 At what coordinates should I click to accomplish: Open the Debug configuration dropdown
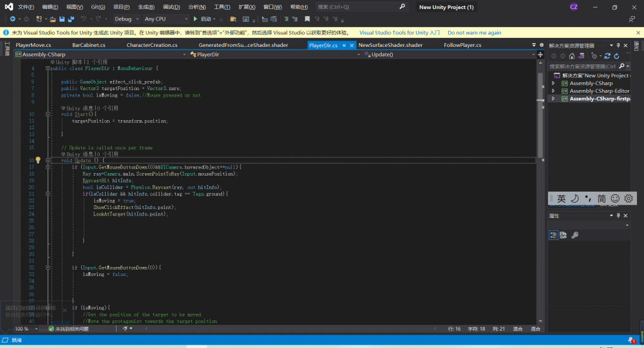point(127,19)
